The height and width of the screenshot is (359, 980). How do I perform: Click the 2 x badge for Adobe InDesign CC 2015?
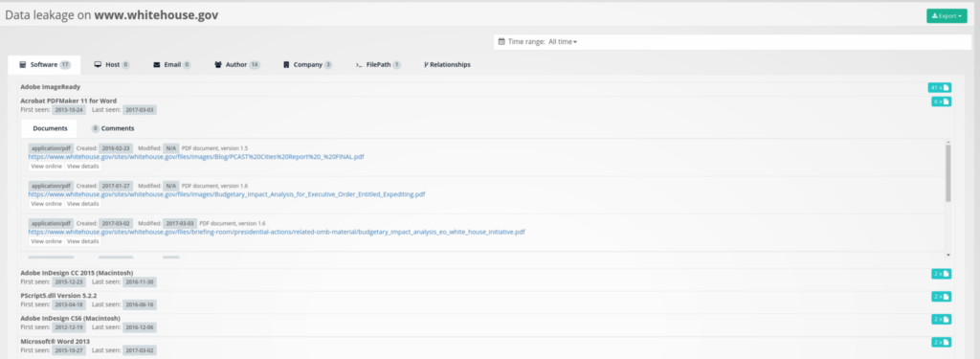tap(942, 274)
